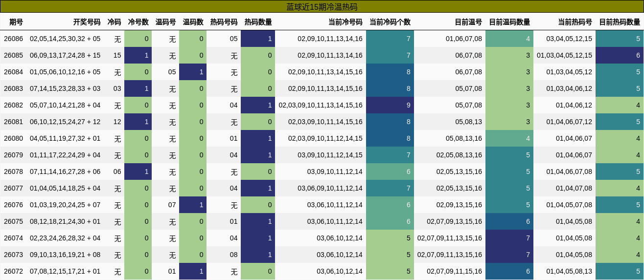
Task: Click draw result 06,10,12,15,24,27 + 12
Action: pyautogui.click(x=65, y=122)
